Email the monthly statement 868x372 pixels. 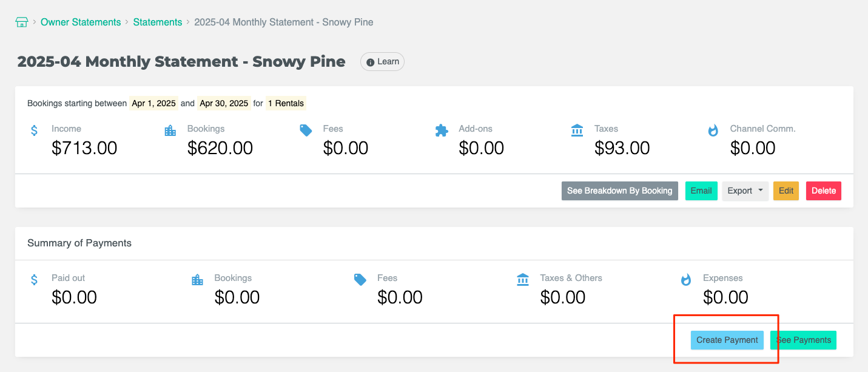coord(701,191)
